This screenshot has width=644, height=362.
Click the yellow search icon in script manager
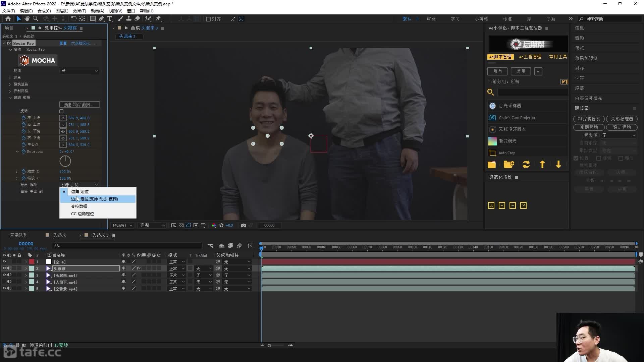(490, 92)
